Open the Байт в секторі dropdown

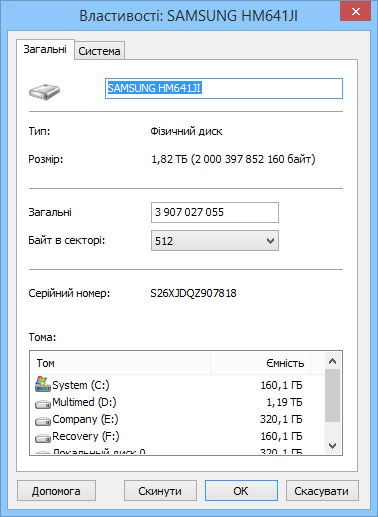coord(215,240)
